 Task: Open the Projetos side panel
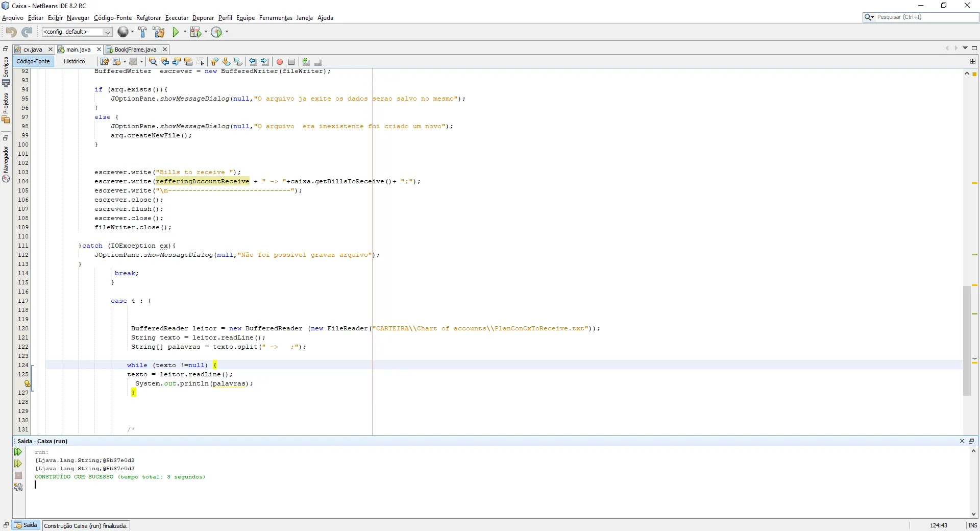[x=6, y=108]
